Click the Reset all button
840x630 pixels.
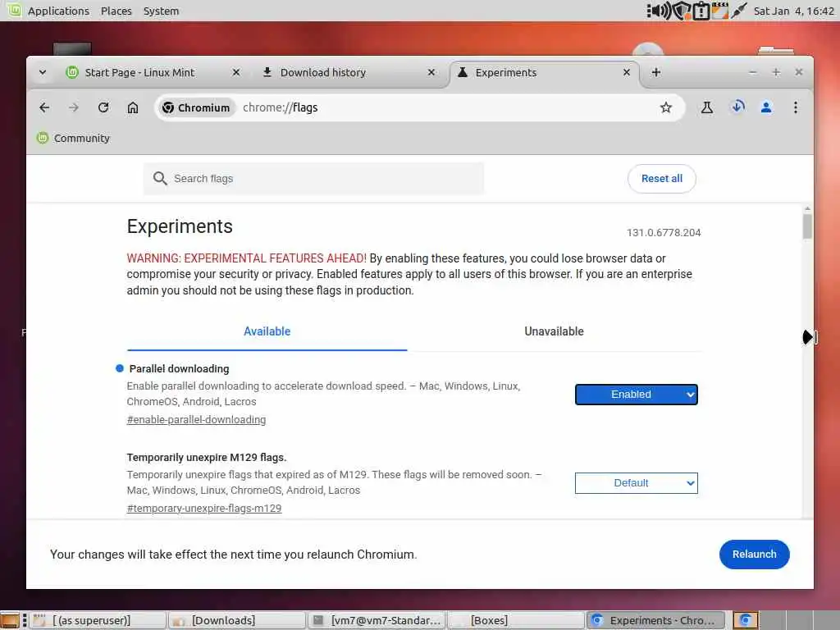tap(662, 178)
